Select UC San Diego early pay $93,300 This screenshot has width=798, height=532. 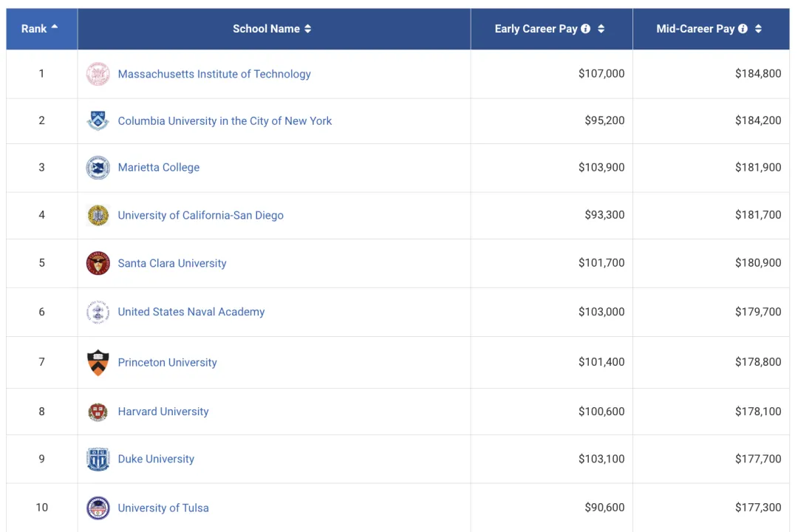(604, 215)
